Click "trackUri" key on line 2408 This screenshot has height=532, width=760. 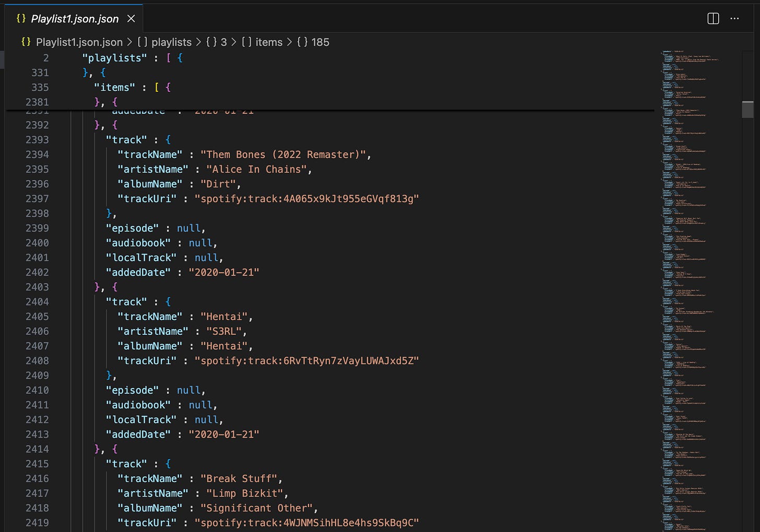coord(147,361)
